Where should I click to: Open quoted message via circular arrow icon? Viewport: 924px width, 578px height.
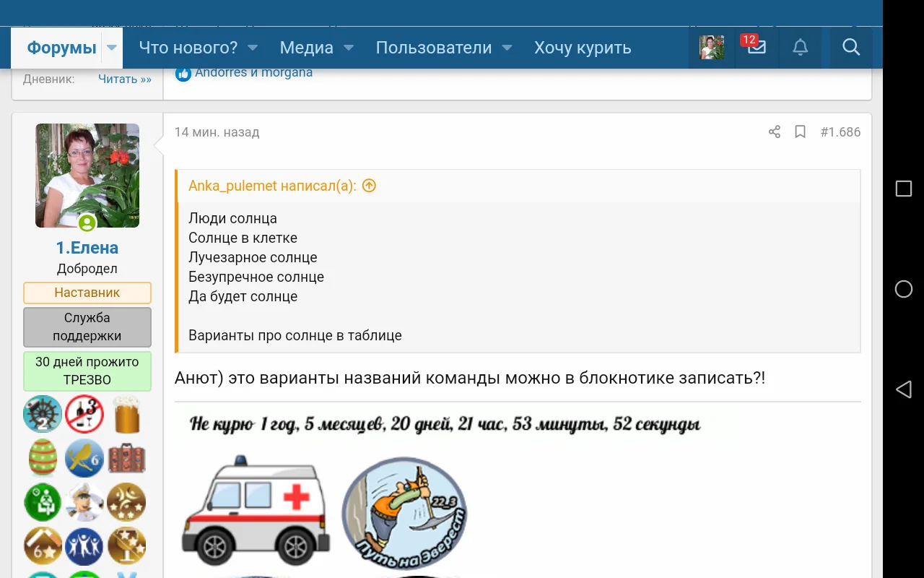[x=369, y=186]
